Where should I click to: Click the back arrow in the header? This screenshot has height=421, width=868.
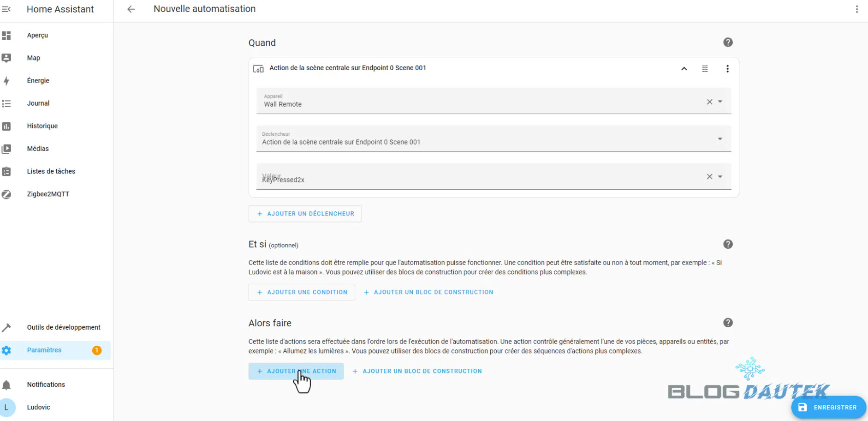[x=131, y=9]
